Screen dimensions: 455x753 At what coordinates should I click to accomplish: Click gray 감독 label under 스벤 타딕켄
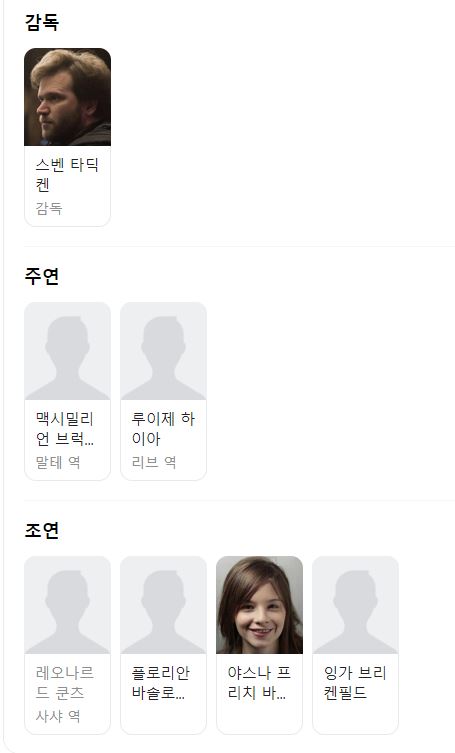click(49, 208)
